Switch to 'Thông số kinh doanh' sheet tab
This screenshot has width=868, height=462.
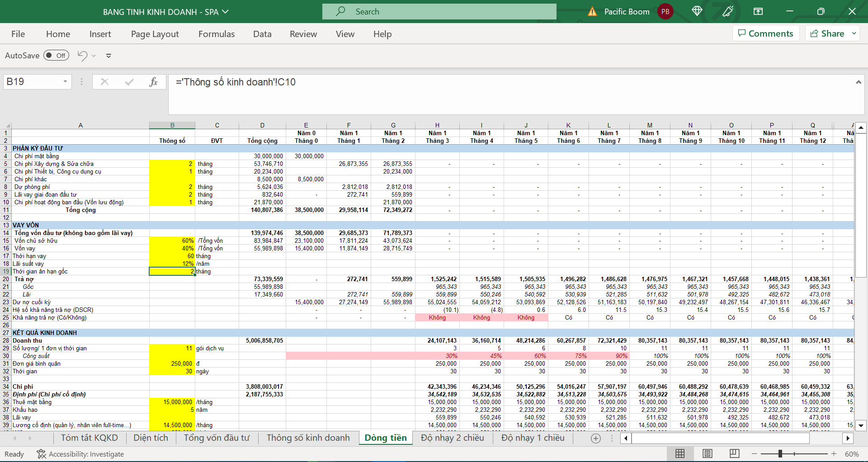coord(308,438)
